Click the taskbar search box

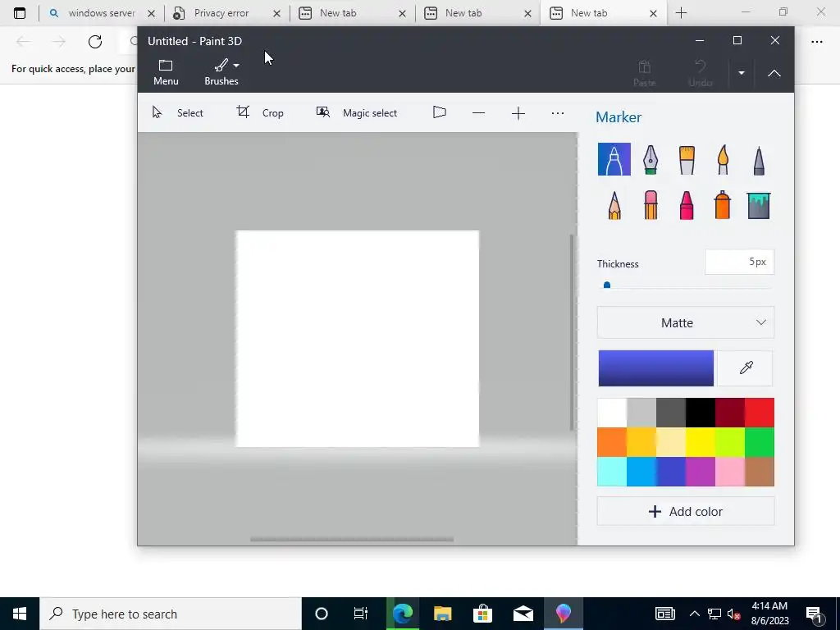click(171, 614)
